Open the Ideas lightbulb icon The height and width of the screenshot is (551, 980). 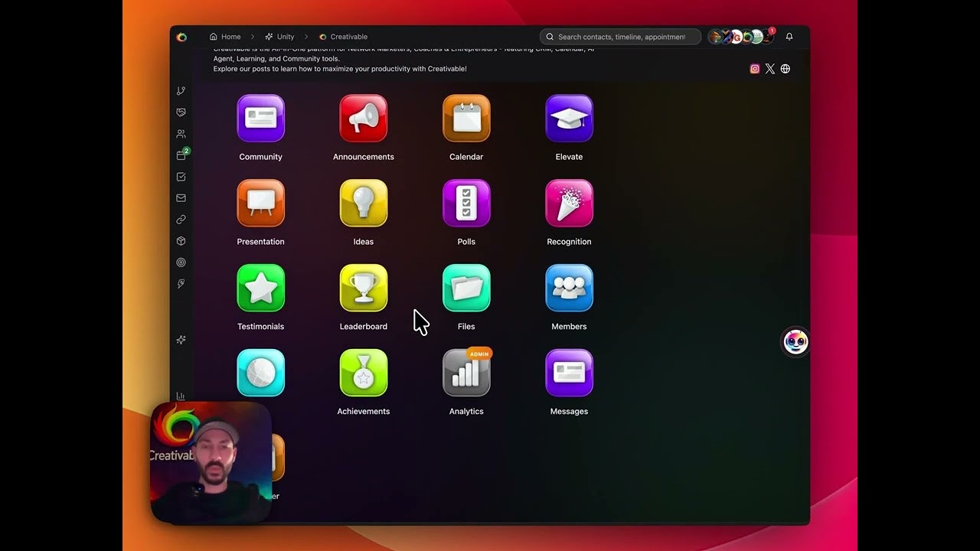coord(363,203)
